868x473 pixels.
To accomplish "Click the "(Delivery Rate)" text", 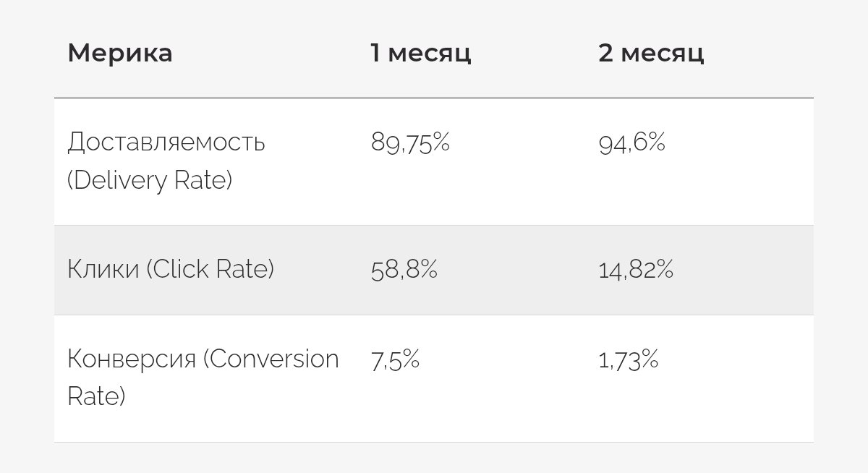I will (x=150, y=179).
